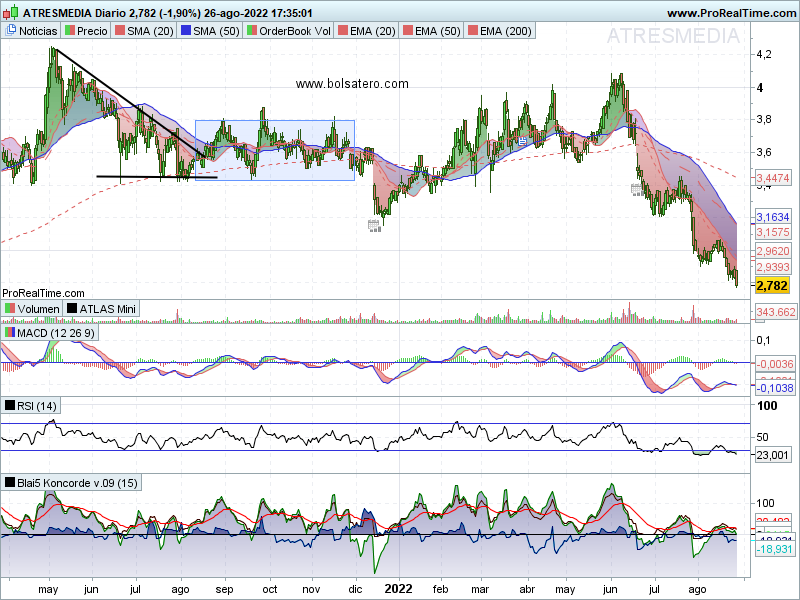Click the Koncorde value label -18,931
This screenshot has width=800, height=600.
pyautogui.click(x=774, y=549)
